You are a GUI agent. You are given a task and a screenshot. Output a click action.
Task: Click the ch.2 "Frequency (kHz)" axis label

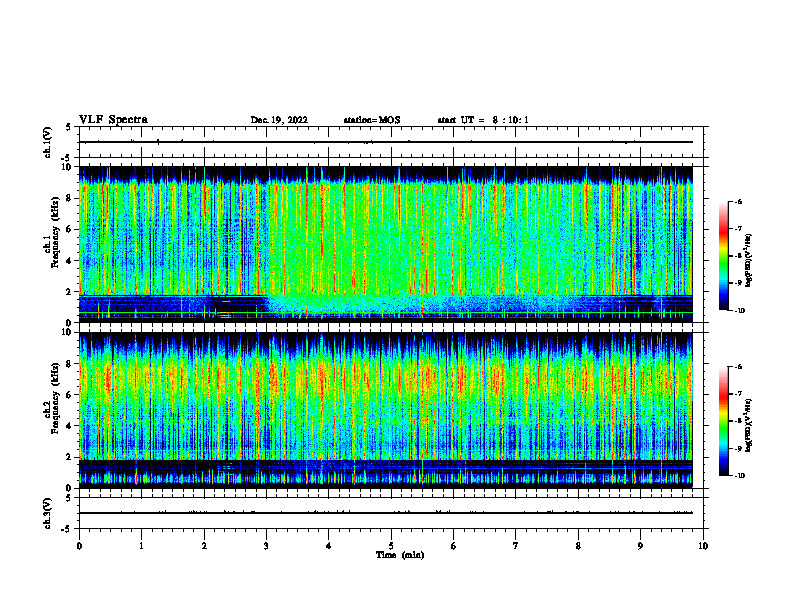(x=55, y=398)
